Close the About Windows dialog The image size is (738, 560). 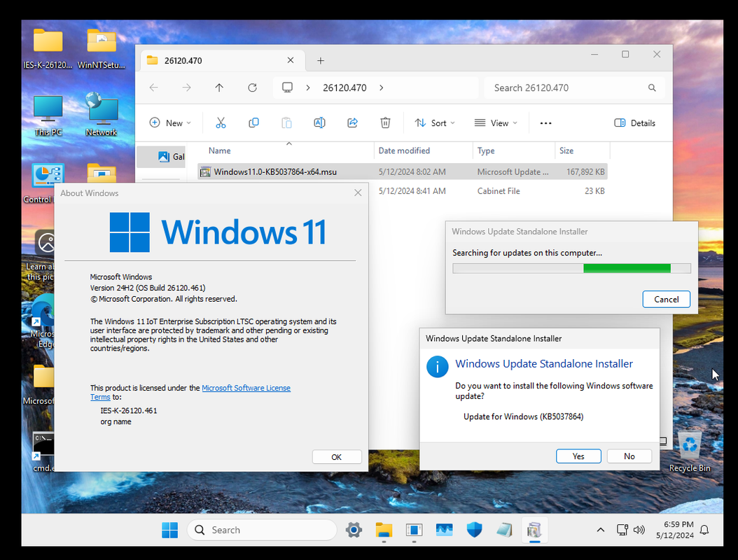[x=358, y=193]
